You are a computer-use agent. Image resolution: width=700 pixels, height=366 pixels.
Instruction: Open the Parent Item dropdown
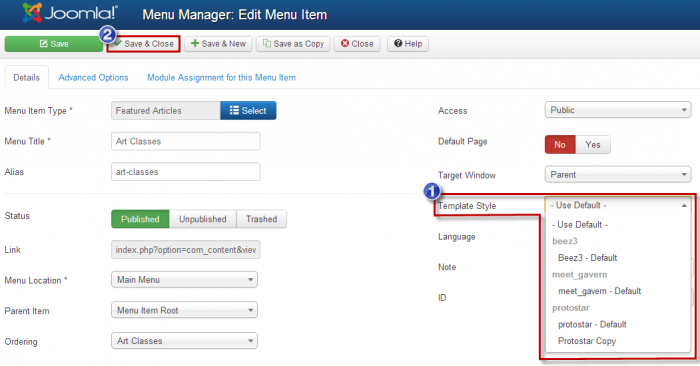(184, 310)
